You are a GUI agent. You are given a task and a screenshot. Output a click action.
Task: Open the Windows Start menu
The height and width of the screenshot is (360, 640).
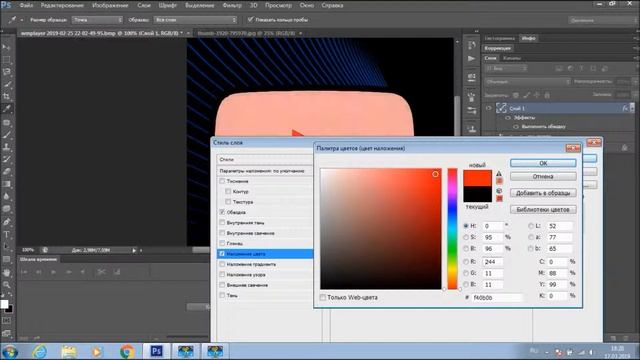click(10, 351)
